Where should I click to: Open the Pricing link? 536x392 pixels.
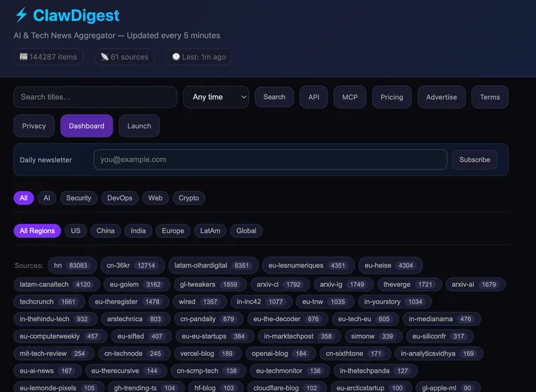pos(392,97)
